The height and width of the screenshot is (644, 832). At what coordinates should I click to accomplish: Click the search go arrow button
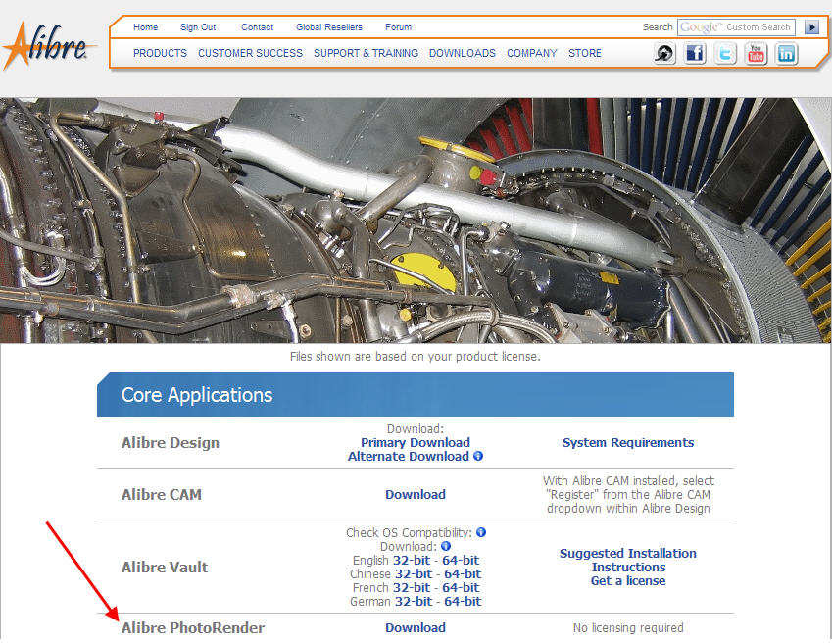coord(811,27)
